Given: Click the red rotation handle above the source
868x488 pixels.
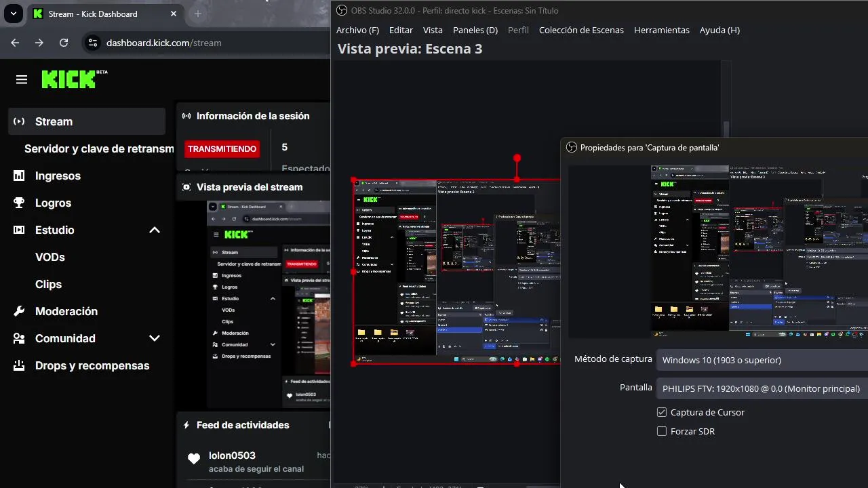Looking at the screenshot, I should (517, 158).
